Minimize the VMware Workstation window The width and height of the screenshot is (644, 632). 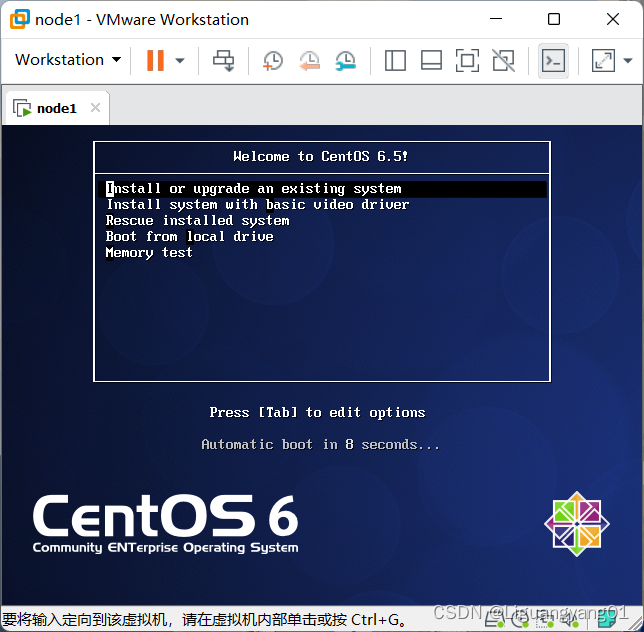[x=496, y=19]
